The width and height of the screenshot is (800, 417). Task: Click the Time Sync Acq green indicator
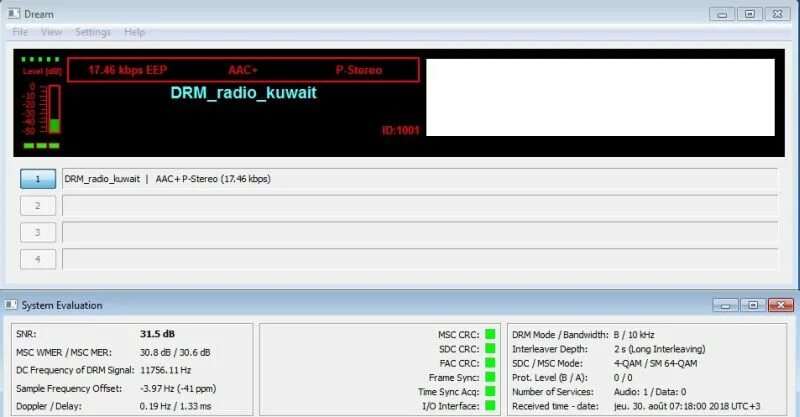click(x=490, y=391)
